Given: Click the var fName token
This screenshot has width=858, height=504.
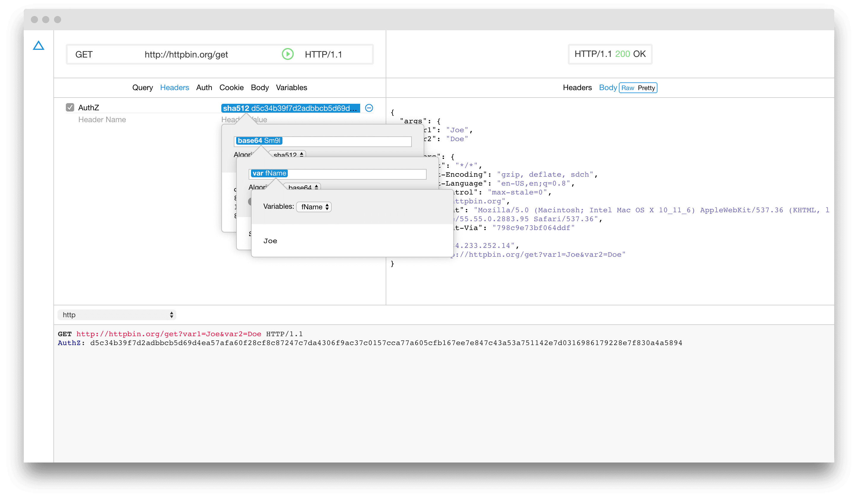Looking at the screenshot, I should pos(269,173).
